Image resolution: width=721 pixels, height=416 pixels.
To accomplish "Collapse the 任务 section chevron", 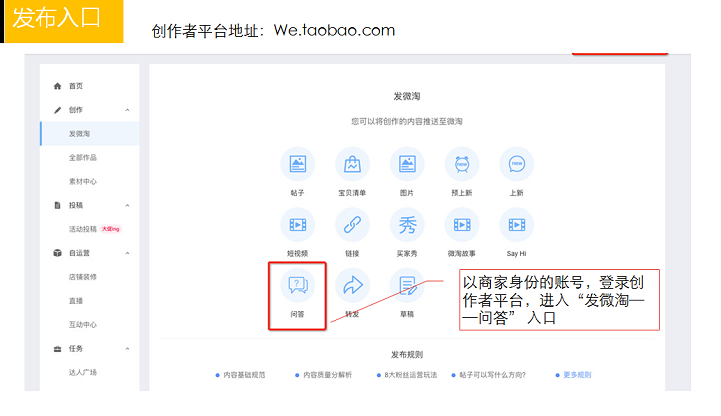I will tap(127, 348).
